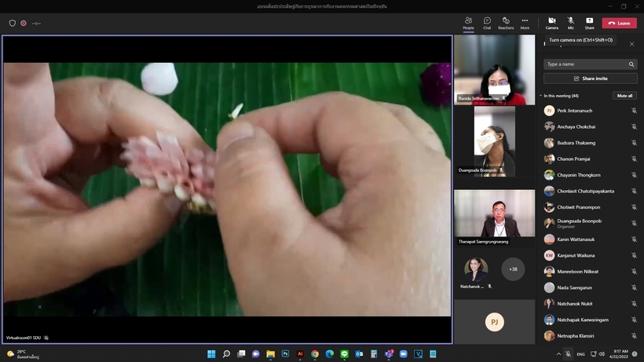Open Zoom app from taskbar
The image size is (644, 362).
[404, 354]
